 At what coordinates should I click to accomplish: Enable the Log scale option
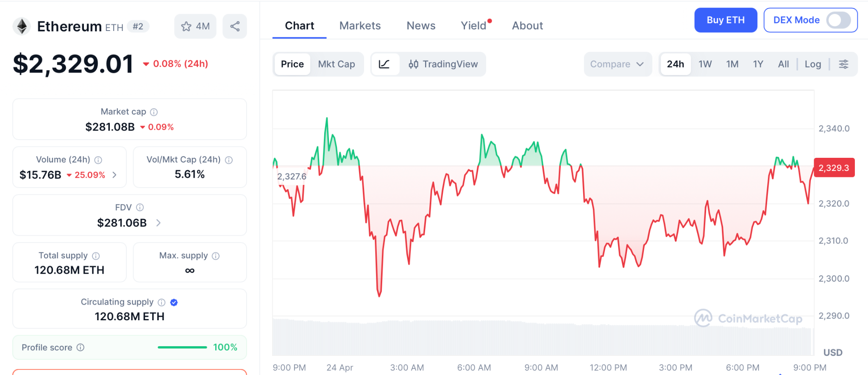[812, 64]
